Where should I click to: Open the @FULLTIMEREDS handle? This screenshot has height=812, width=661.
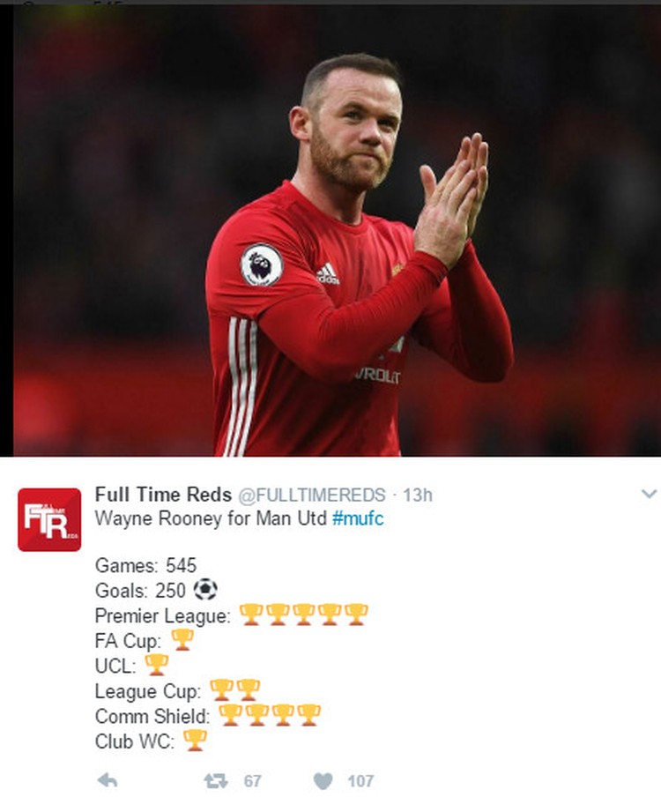click(312, 495)
